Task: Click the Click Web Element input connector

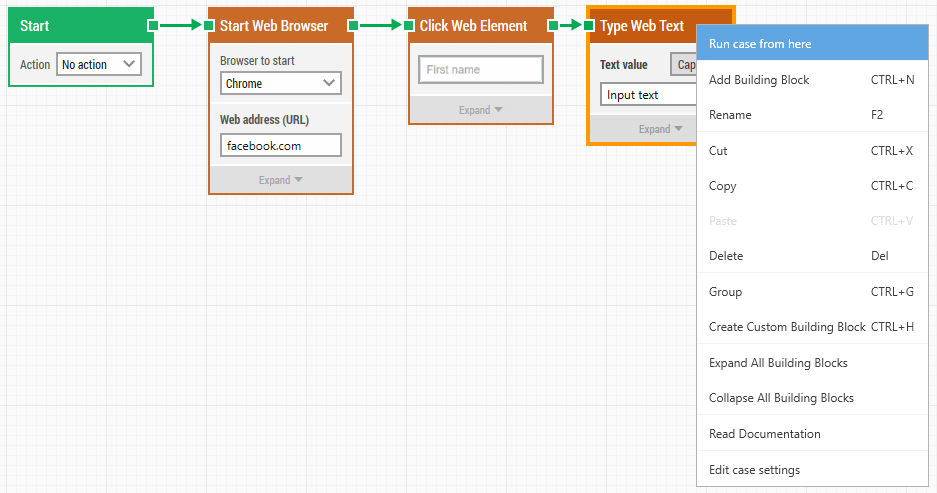Action: pyautogui.click(x=409, y=25)
